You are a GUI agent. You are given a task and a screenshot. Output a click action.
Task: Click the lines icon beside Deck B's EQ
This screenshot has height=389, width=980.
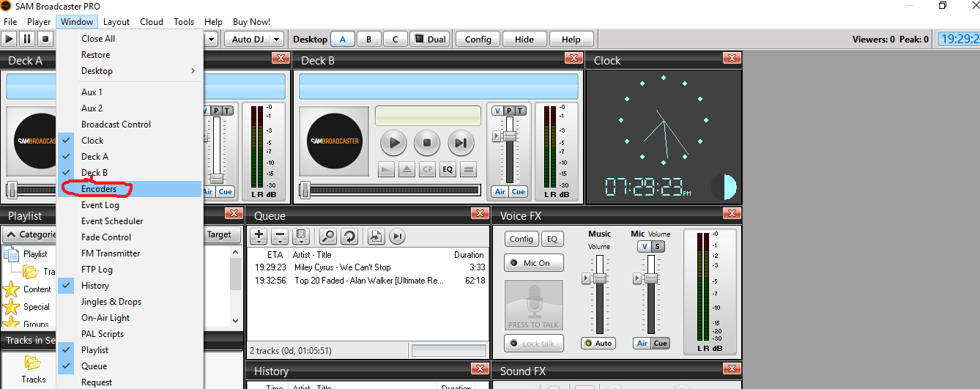click(x=468, y=169)
